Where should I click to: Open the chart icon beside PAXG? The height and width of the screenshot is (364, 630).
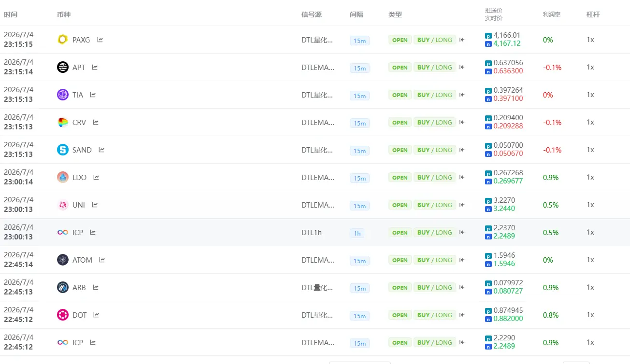(x=100, y=40)
